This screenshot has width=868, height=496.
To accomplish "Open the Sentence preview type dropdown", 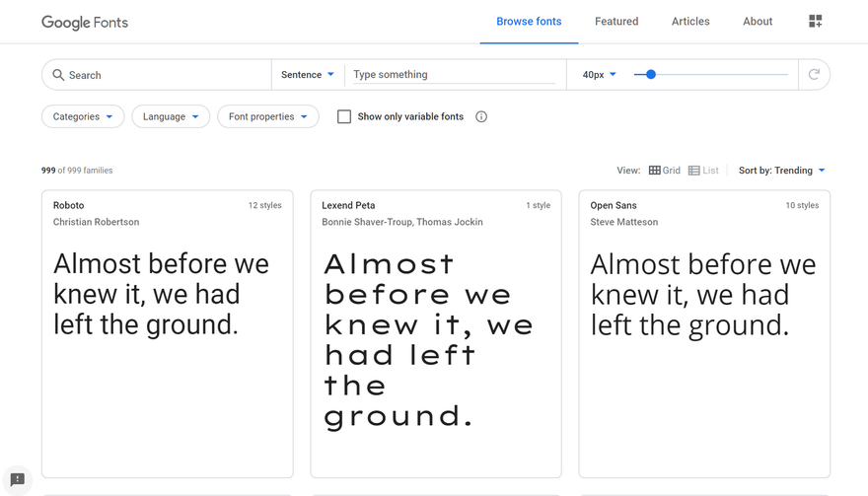I will pyautogui.click(x=307, y=74).
